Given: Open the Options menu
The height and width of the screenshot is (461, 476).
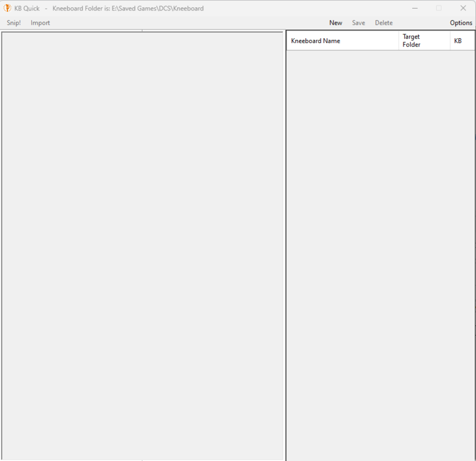Looking at the screenshot, I should tap(461, 23).
